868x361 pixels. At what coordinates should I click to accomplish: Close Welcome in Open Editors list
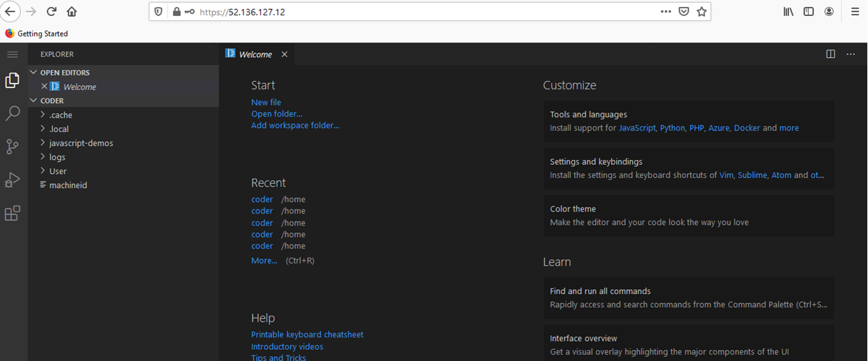click(44, 87)
